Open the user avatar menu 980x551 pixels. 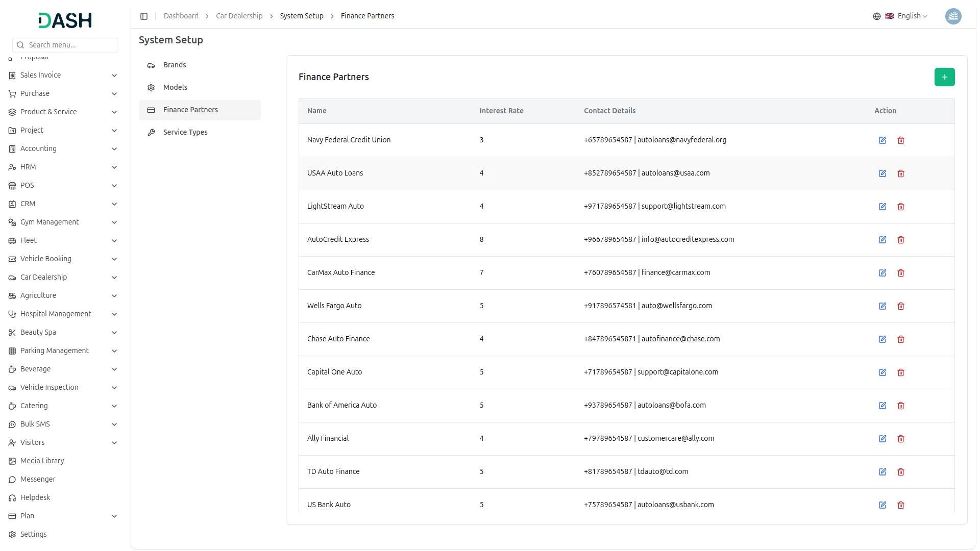[x=953, y=16]
